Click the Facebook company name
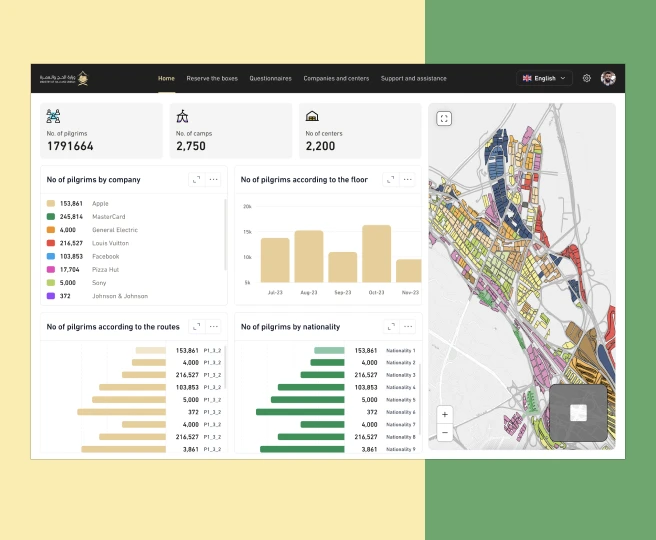 click(x=105, y=256)
